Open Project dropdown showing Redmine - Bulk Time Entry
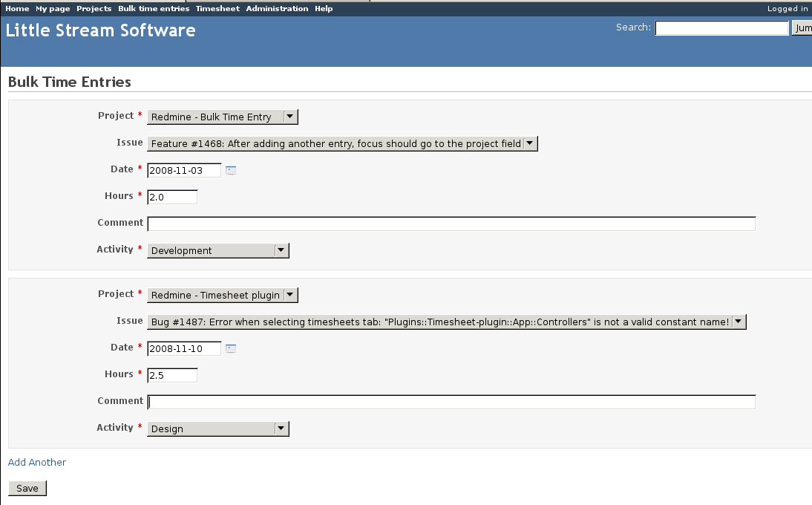Screen dimensions: 812x505 click(x=223, y=117)
